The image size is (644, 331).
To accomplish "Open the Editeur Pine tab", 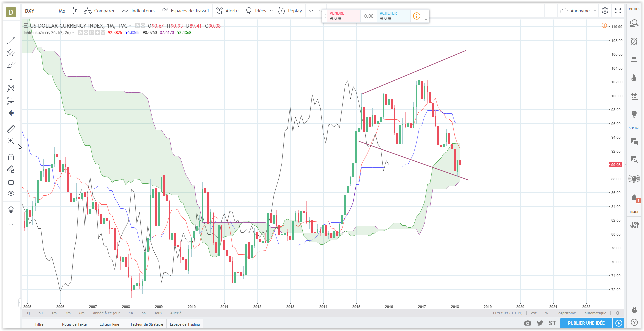I will (109, 324).
